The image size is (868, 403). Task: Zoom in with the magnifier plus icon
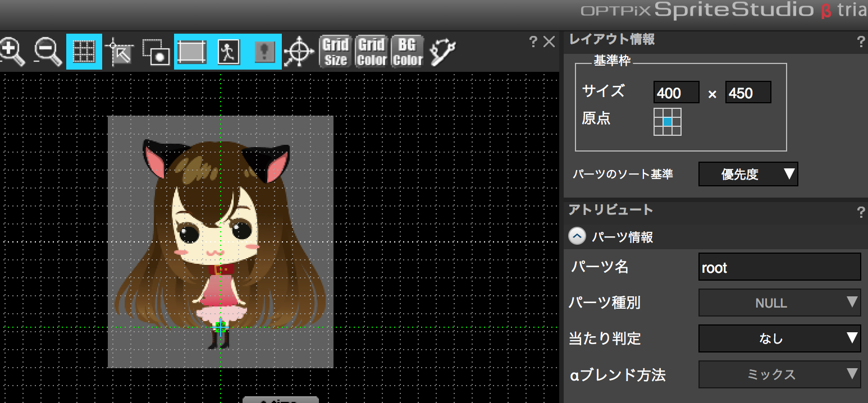11,52
